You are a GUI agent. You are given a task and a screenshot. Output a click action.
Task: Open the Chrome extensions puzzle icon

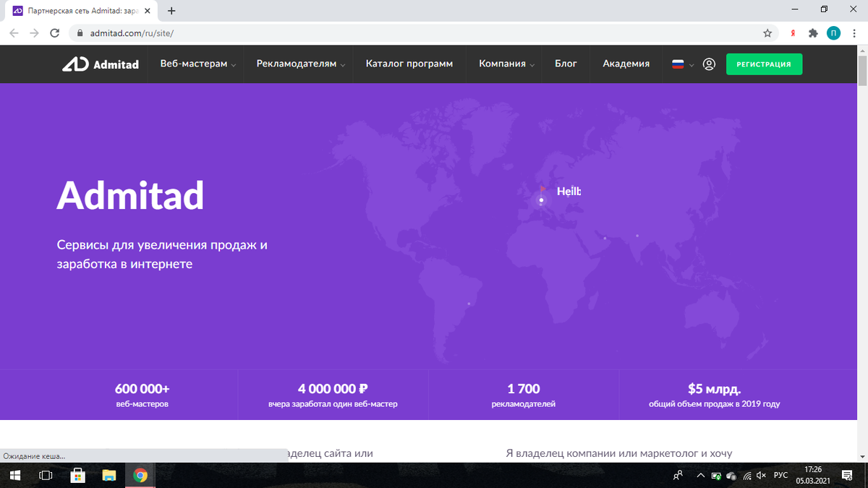(x=813, y=33)
